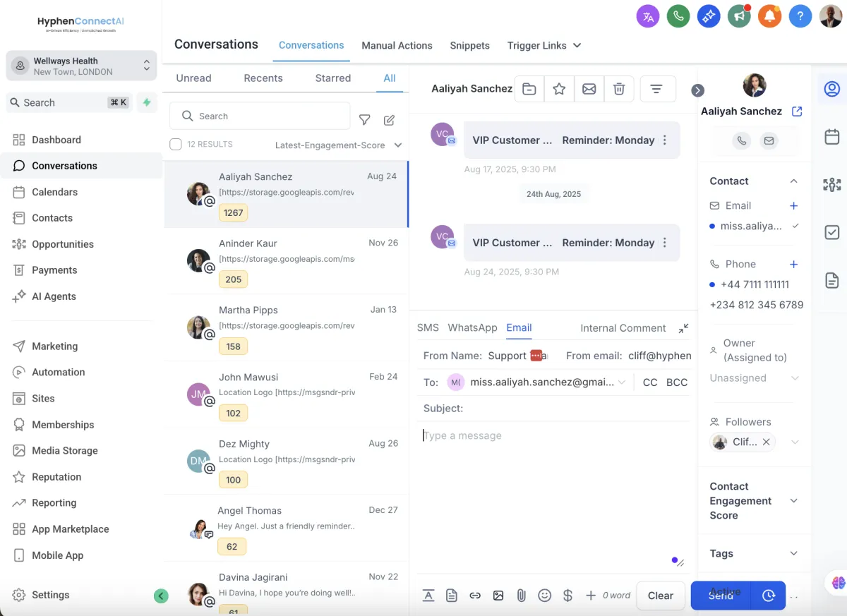Check the 12 Results select-all checkbox
This screenshot has height=616, width=847.
pos(176,145)
